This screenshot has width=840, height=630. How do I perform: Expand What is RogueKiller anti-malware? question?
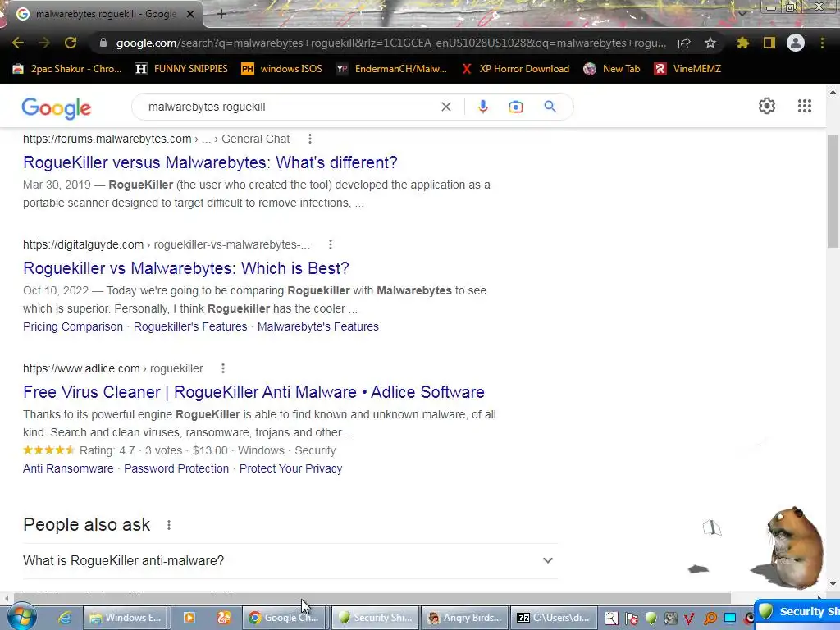[290, 560]
